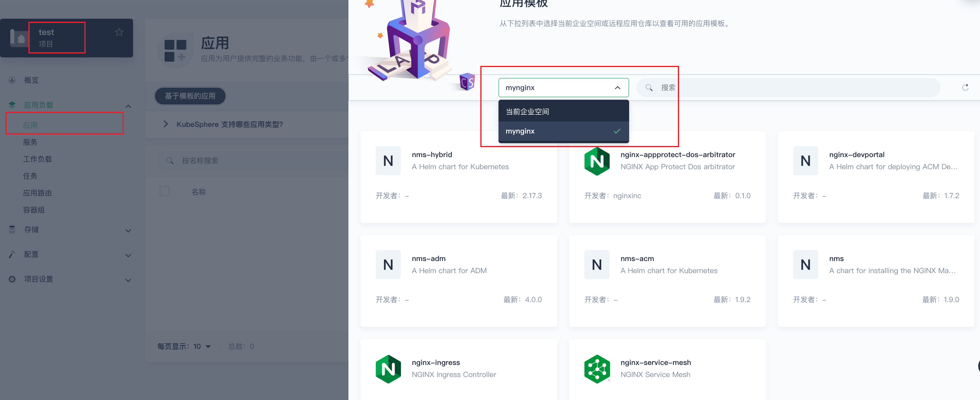Click developer name nginxinc
Viewport: 980px width, 400px height.
[627, 196]
